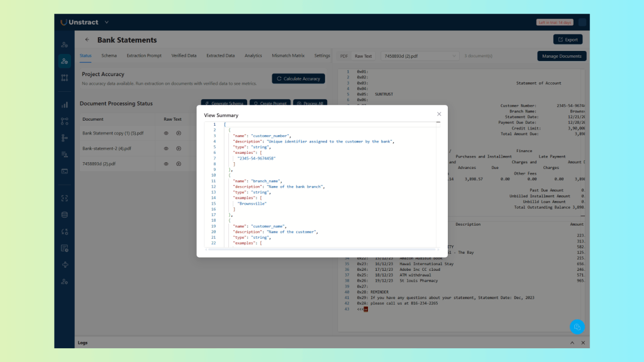Open the database icon in left sidebar

[64, 214]
